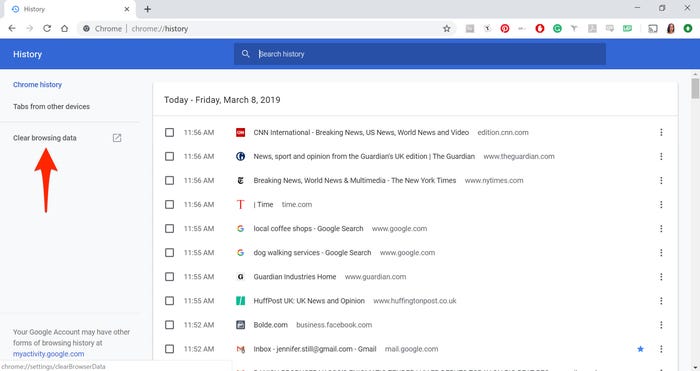
Task: Click the HuffPost favicon
Action: click(241, 301)
